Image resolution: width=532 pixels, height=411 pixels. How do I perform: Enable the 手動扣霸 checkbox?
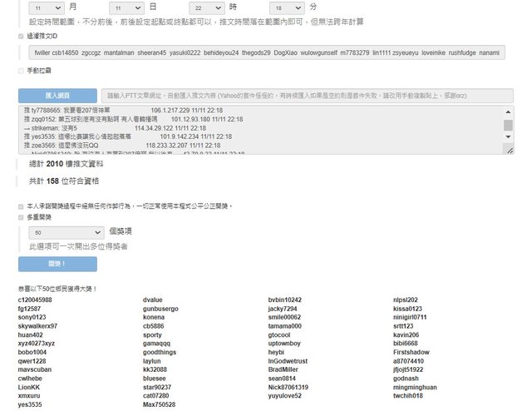pos(21,72)
